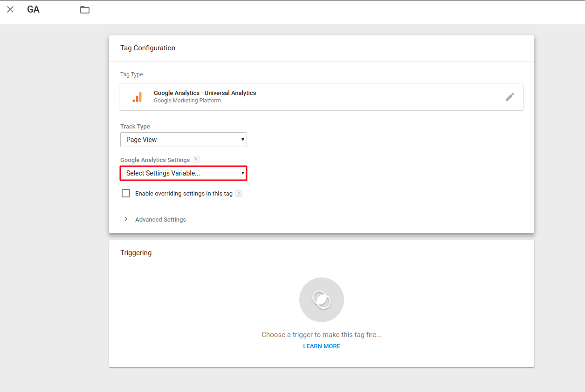Edit the tag type with the pencil icon

coord(510,97)
